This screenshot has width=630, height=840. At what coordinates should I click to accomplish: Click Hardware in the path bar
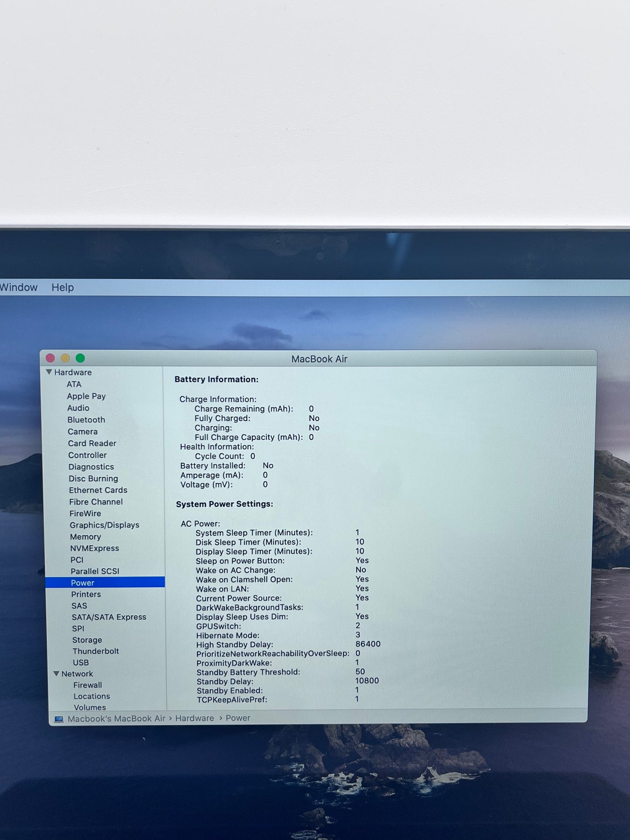click(x=194, y=718)
